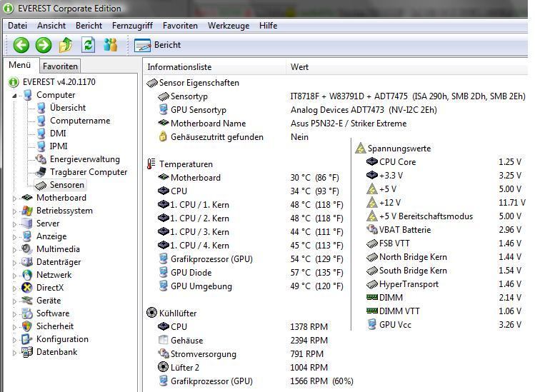The width and height of the screenshot is (535, 392).
Task: Click the Datenbank database icon
Action: (x=27, y=352)
